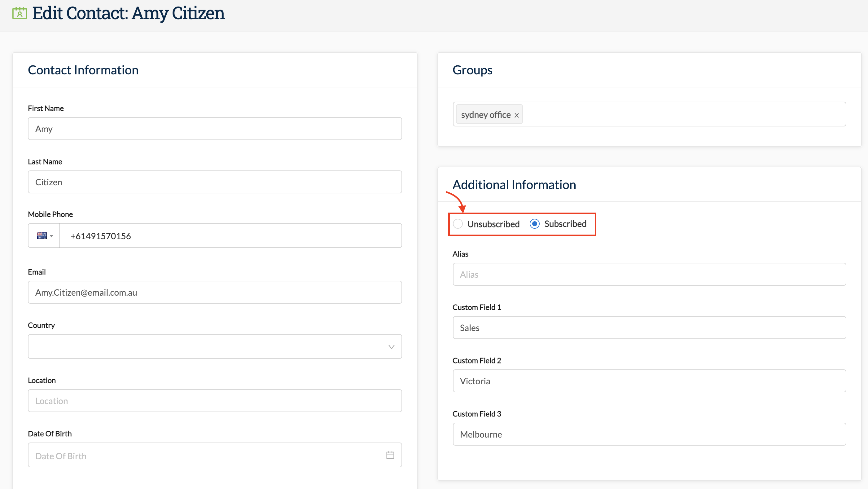The image size is (868, 489).
Task: Click the empty Groups selection box area
Action: point(684,114)
